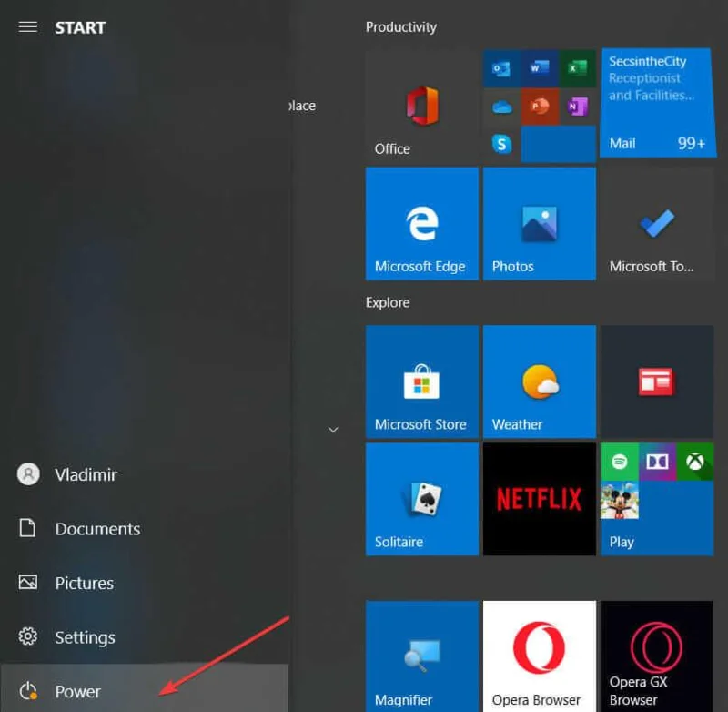Open PowerPoint from the Office folder tile
Image resolution: width=728 pixels, height=712 pixels.
coord(540,107)
